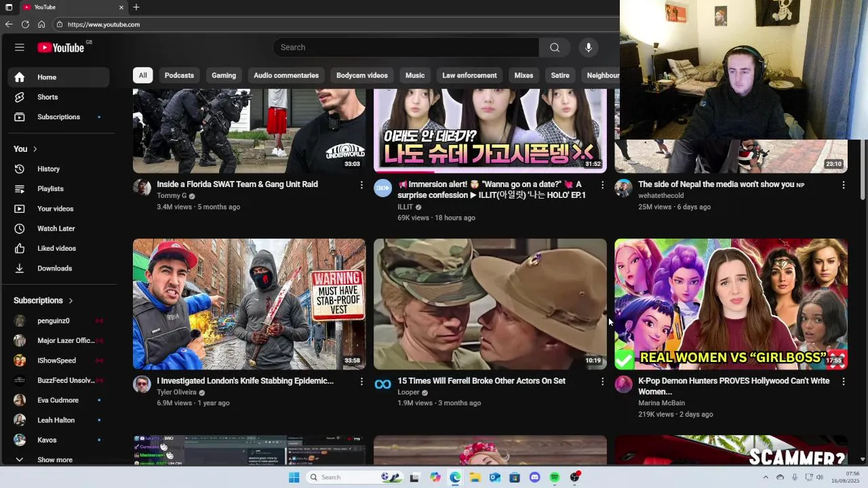The width and height of the screenshot is (868, 488).
Task: Open options for Nepal media video
Action: (844, 184)
